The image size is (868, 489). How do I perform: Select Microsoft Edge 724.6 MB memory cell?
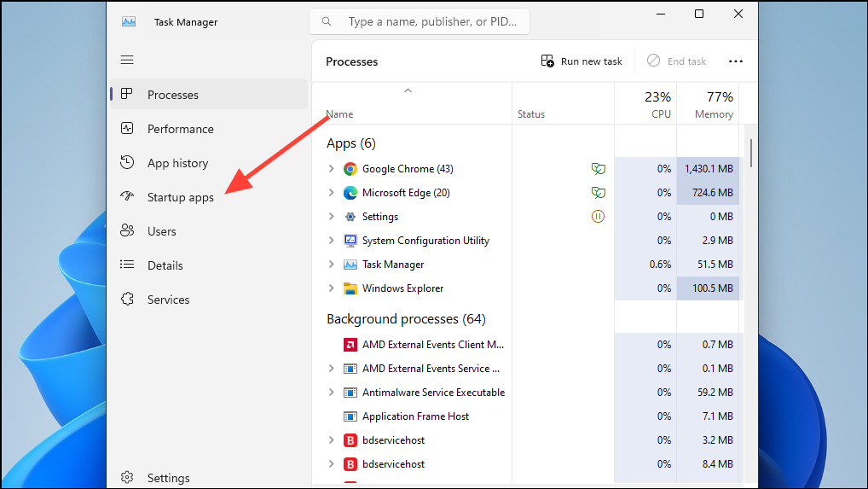pyautogui.click(x=708, y=193)
